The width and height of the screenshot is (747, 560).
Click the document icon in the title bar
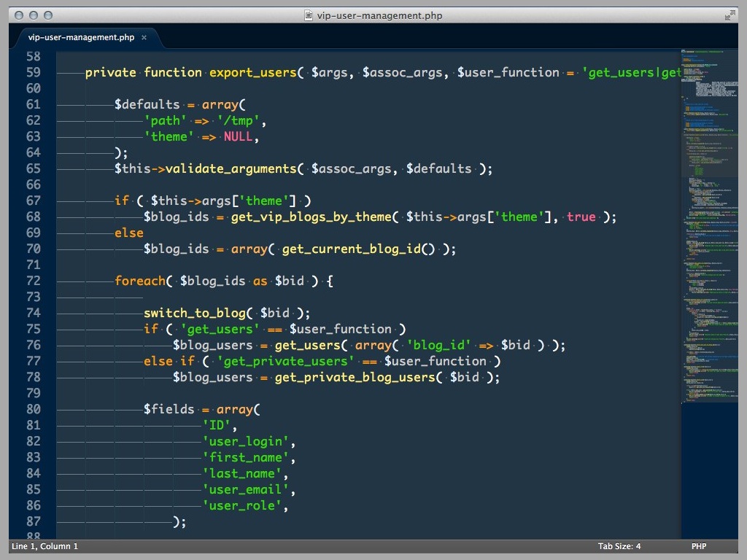[309, 15]
